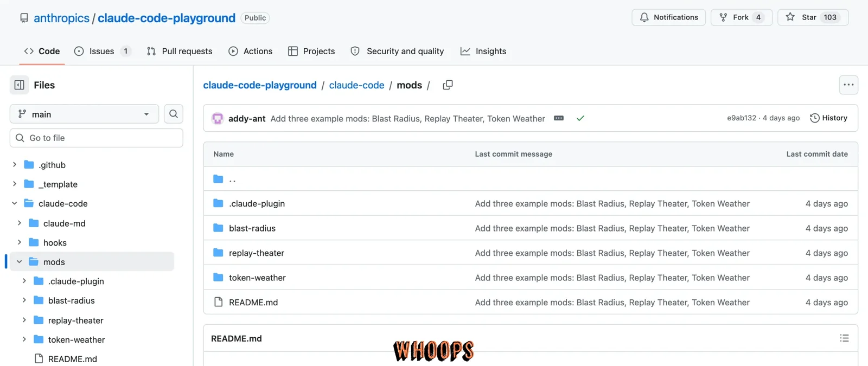Focus the Go to file search field
868x366 pixels.
pos(97,138)
